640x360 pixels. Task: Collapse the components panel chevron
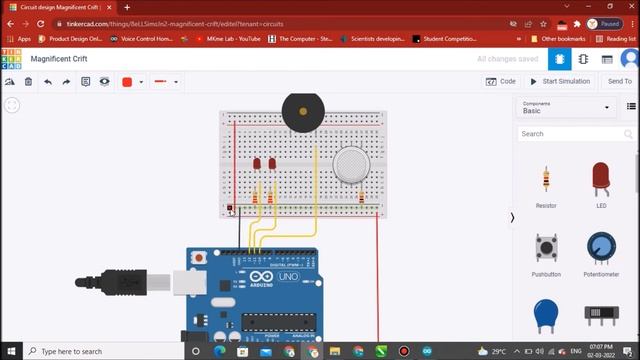click(x=512, y=218)
